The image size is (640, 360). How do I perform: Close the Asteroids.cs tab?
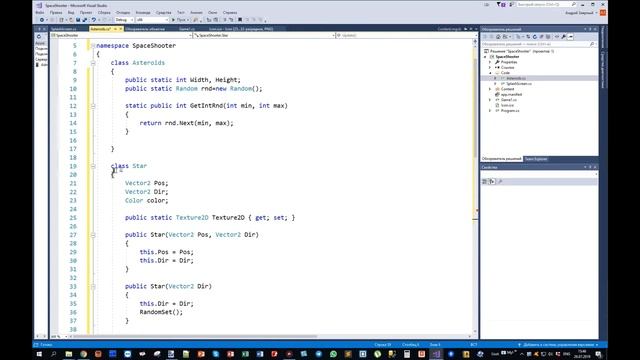click(x=121, y=29)
